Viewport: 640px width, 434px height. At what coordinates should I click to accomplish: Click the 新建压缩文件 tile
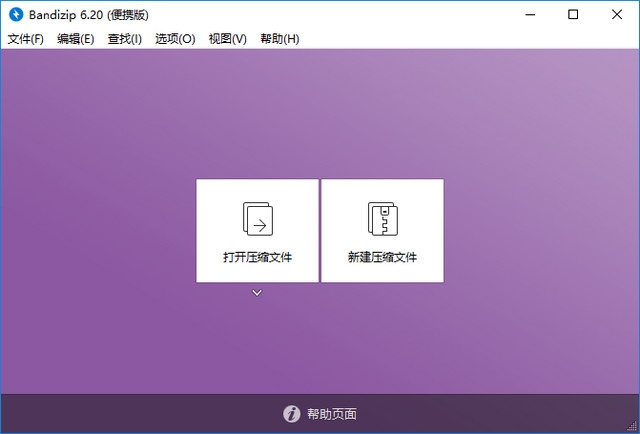tap(382, 230)
